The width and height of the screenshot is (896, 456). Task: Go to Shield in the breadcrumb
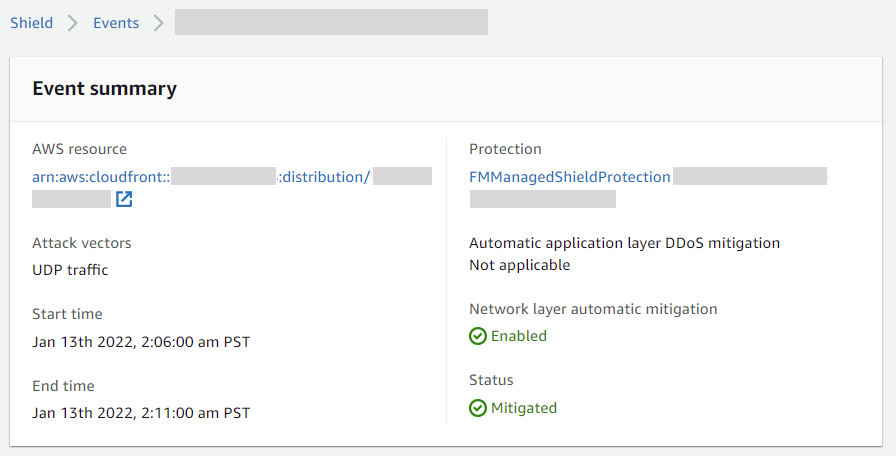tap(31, 23)
